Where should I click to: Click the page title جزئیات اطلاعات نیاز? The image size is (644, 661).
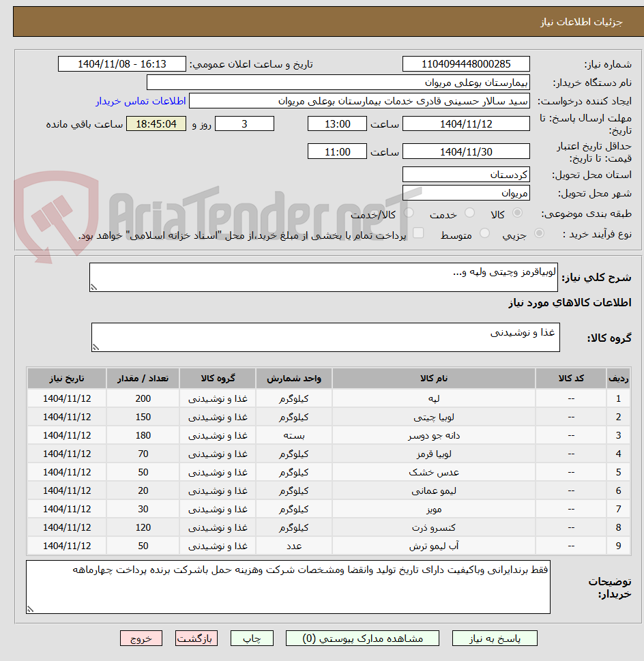pyautogui.click(x=581, y=22)
